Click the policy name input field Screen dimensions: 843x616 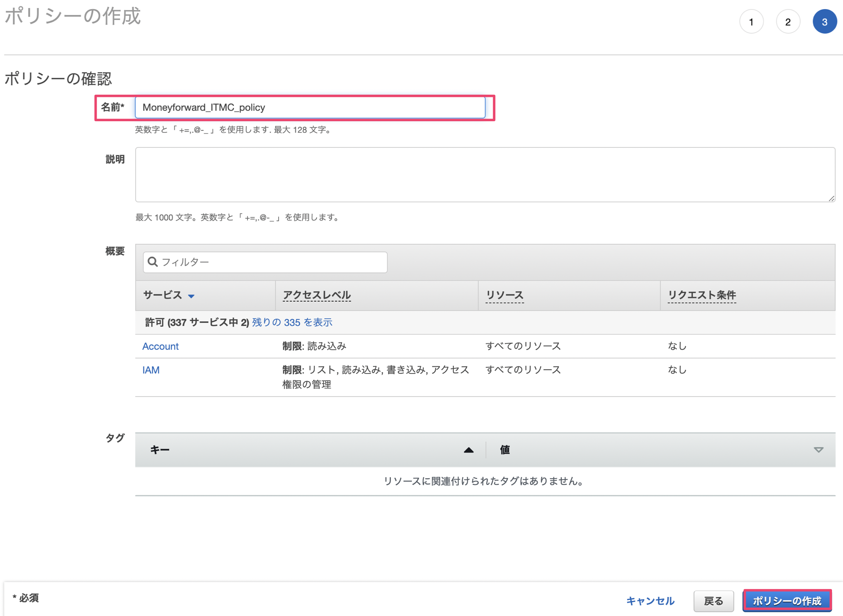click(x=310, y=108)
